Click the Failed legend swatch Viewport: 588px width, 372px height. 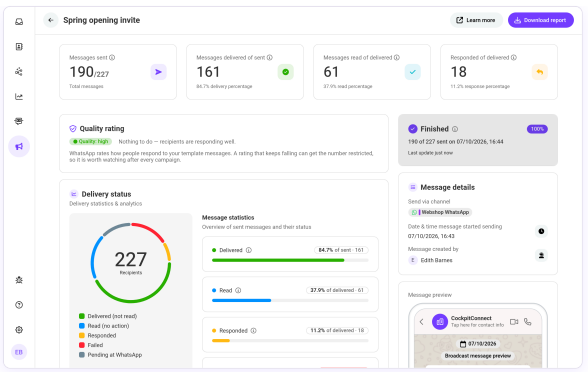pos(82,345)
